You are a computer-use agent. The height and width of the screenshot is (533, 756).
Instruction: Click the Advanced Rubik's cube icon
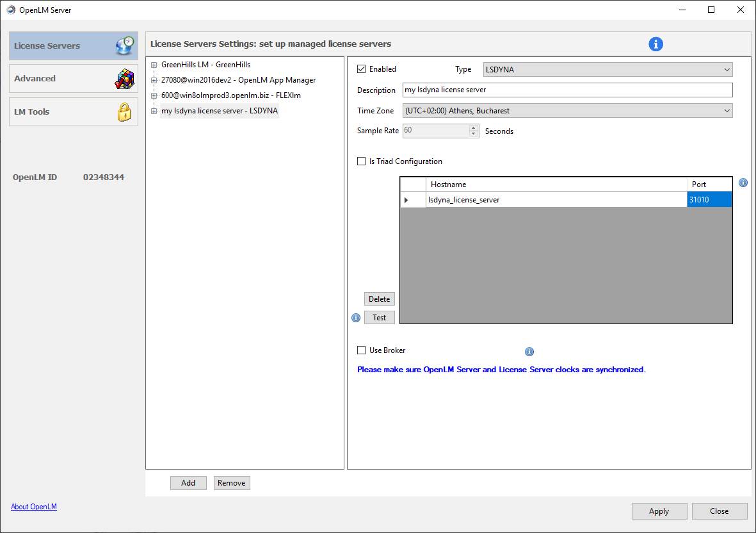click(x=125, y=79)
